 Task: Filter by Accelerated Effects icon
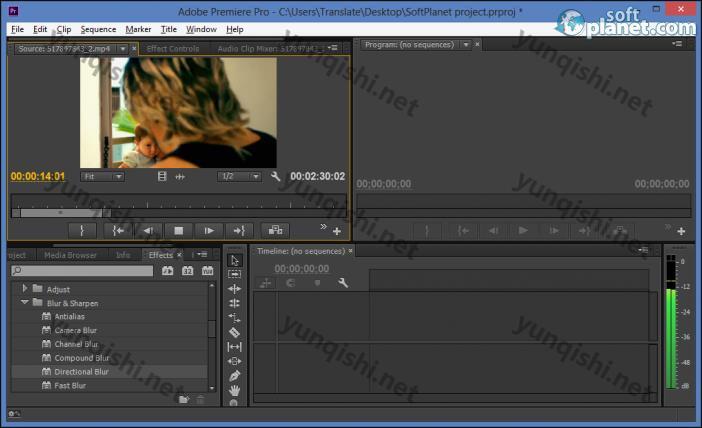pos(167,270)
